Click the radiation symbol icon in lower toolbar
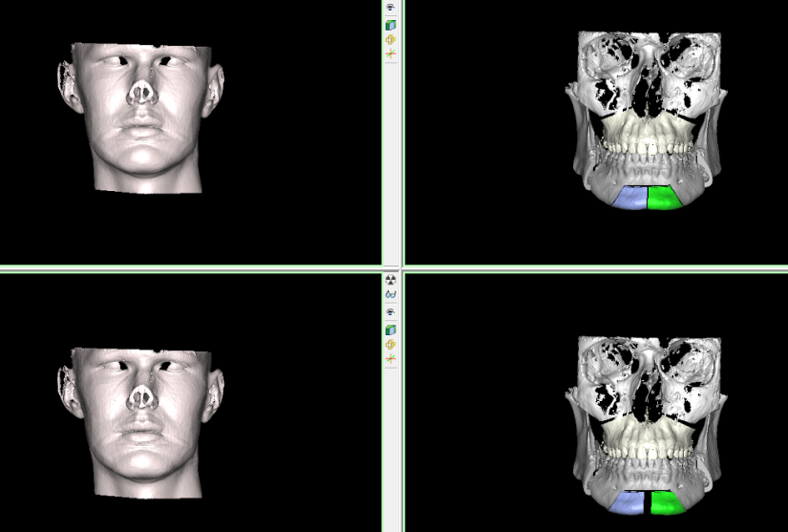This screenshot has width=788, height=532. pyautogui.click(x=391, y=280)
